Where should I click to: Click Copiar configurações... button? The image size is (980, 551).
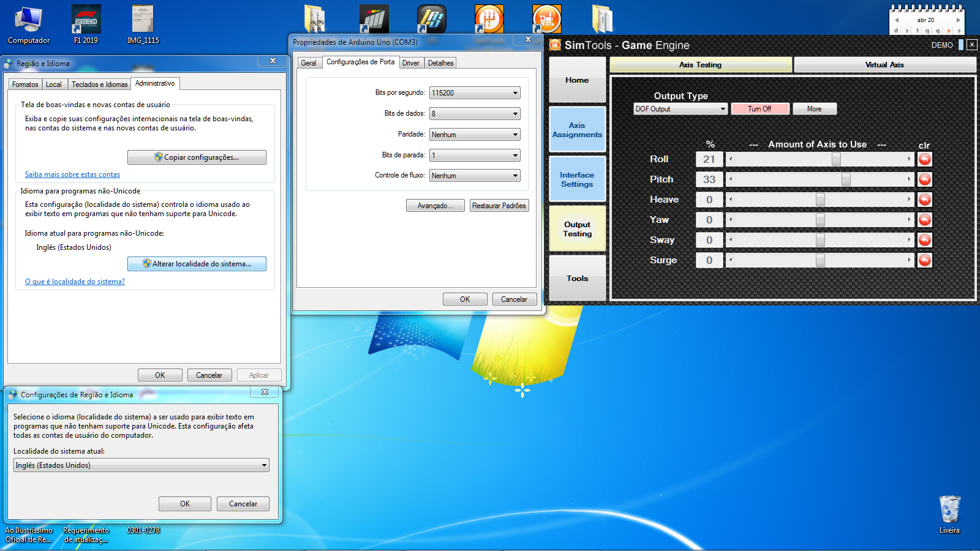tap(197, 157)
